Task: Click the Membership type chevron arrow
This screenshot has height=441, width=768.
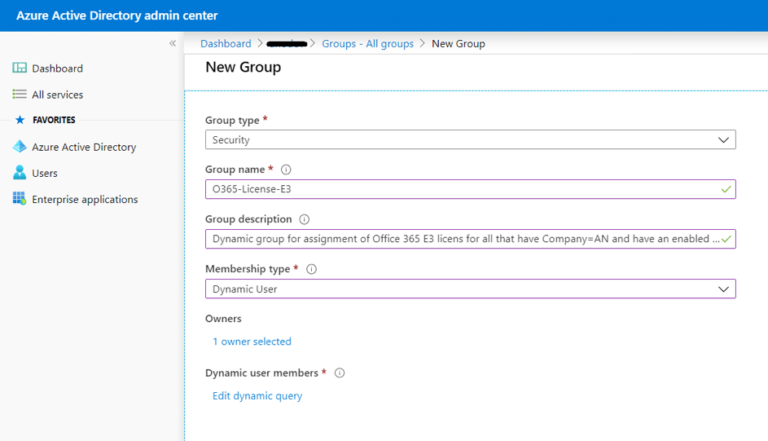Action: 723,289
